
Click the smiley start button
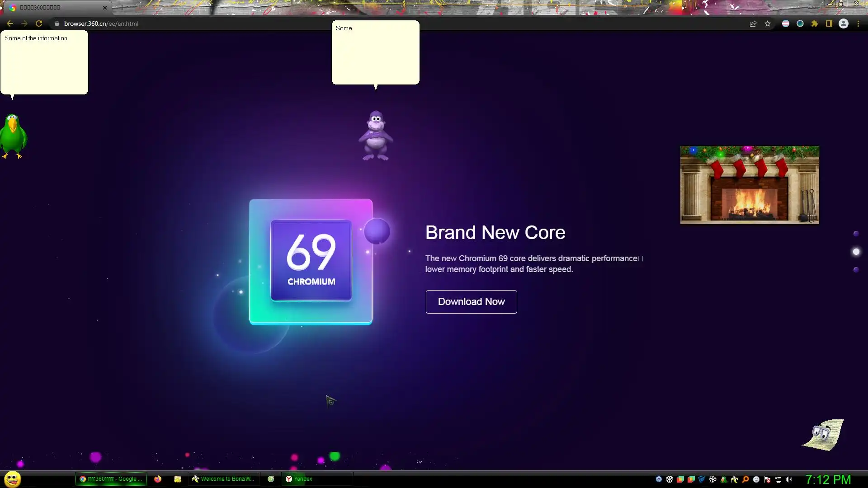point(13,479)
